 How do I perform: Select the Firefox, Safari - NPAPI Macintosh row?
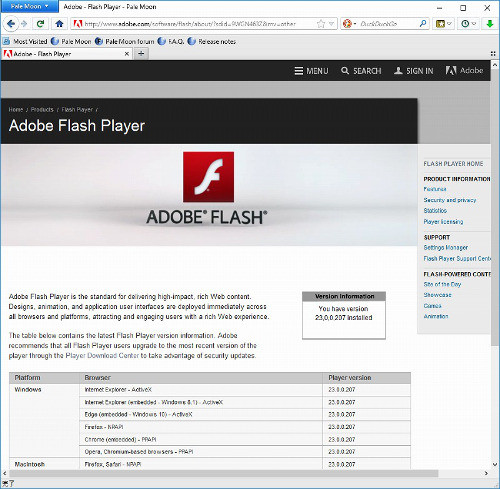tap(245, 464)
